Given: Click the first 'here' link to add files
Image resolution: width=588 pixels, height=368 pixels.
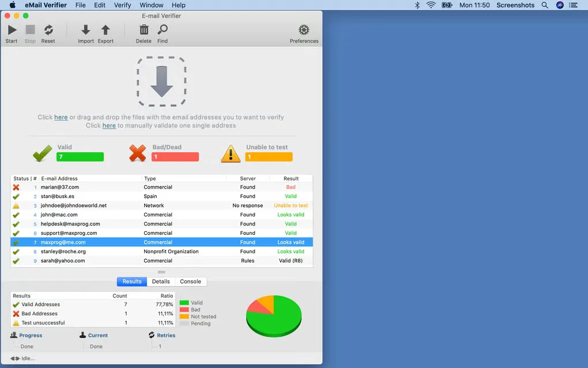Looking at the screenshot, I should click(x=61, y=117).
